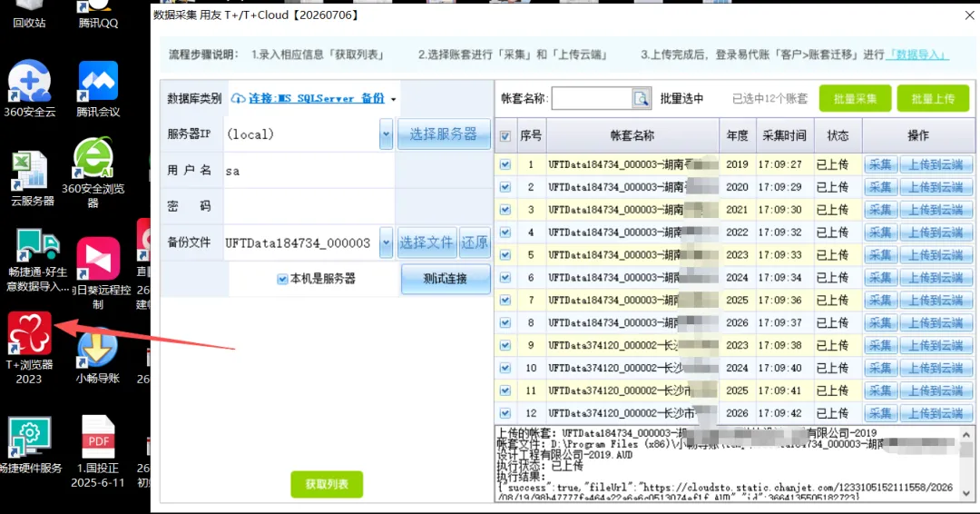Click 采集 button for row 1
Image resolution: width=980 pixels, height=514 pixels.
click(880, 164)
